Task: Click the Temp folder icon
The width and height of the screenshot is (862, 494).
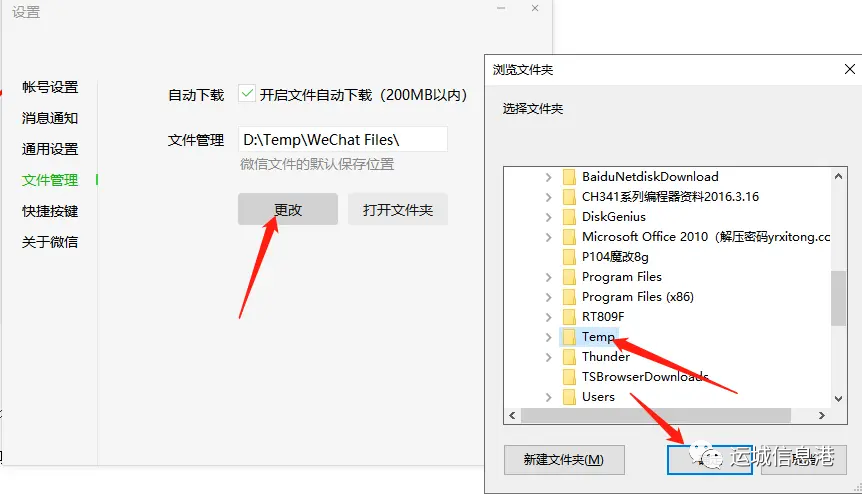Action: pyautogui.click(x=569, y=337)
